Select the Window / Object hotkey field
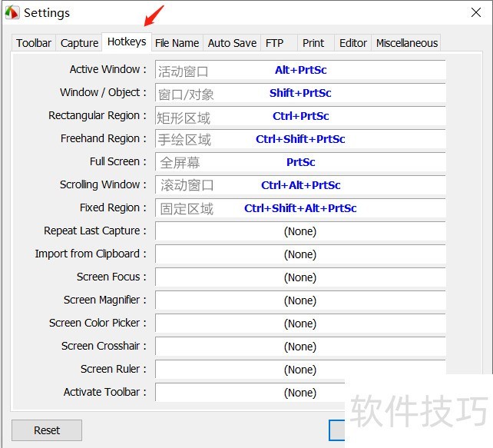 click(x=300, y=93)
